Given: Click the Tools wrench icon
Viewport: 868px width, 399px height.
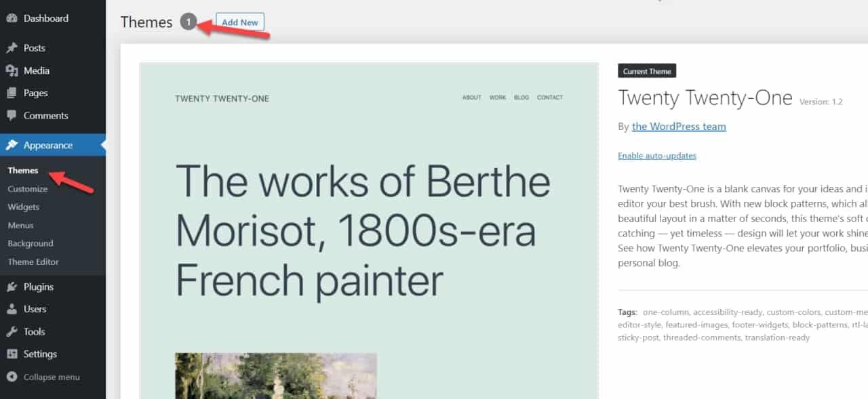Looking at the screenshot, I should 12,331.
